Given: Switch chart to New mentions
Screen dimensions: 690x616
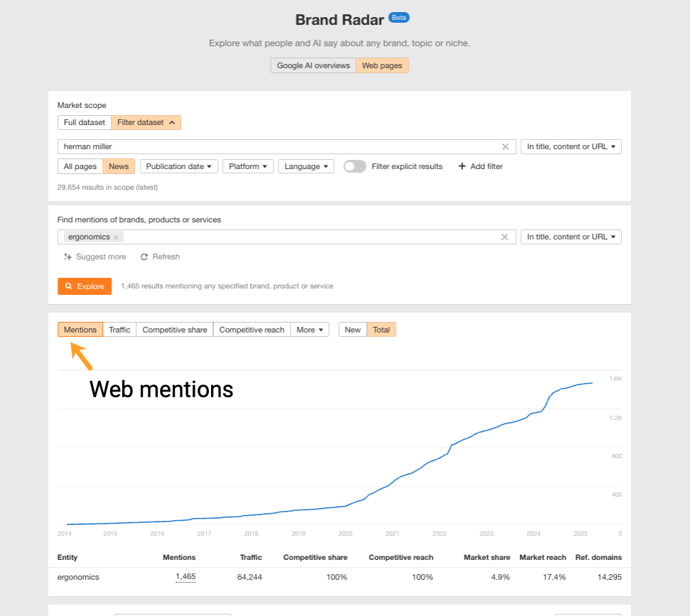Looking at the screenshot, I should coord(352,330).
